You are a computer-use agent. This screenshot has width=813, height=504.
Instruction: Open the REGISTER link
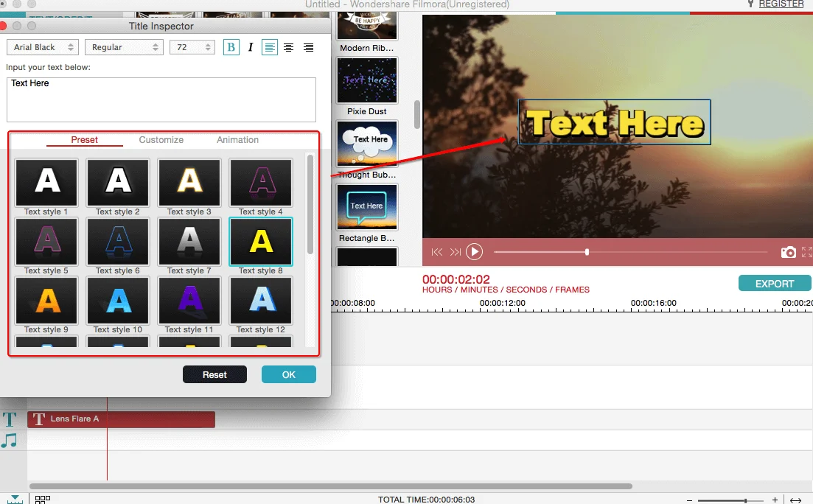point(781,4)
